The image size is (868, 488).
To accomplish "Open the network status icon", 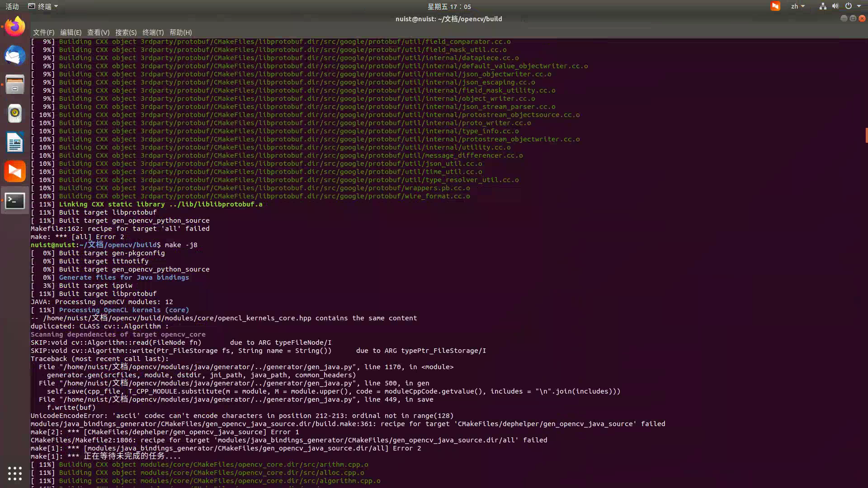I will coord(823,6).
